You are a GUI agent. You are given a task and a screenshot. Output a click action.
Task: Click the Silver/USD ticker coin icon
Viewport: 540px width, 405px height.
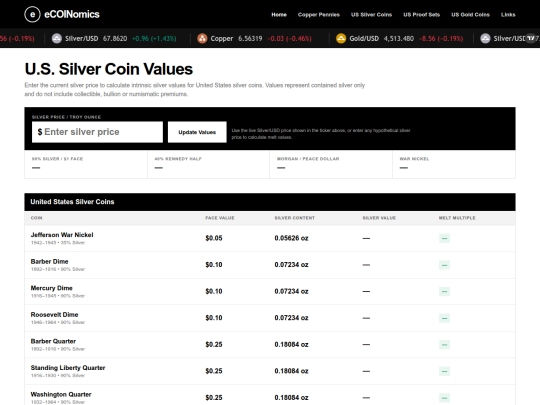pyautogui.click(x=57, y=38)
